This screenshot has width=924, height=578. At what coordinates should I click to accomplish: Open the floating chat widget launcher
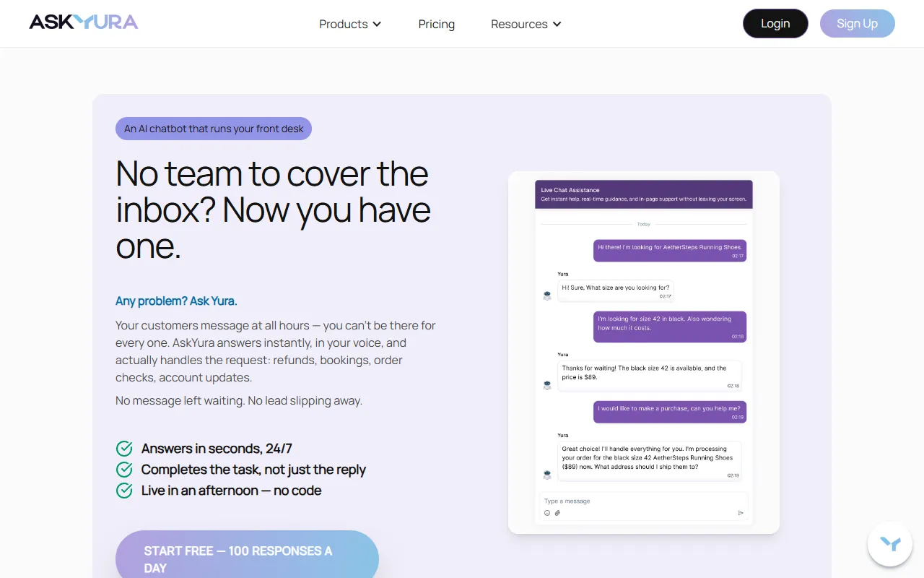click(890, 544)
